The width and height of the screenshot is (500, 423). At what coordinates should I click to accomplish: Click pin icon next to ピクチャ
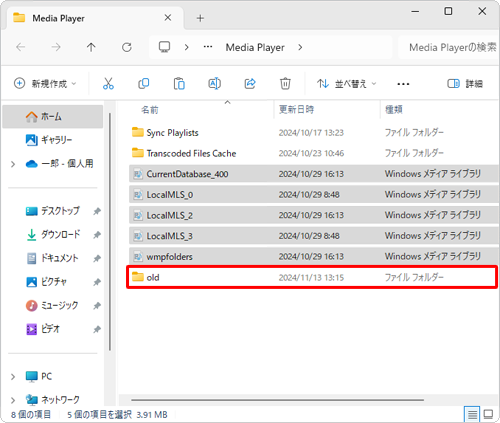click(x=97, y=282)
